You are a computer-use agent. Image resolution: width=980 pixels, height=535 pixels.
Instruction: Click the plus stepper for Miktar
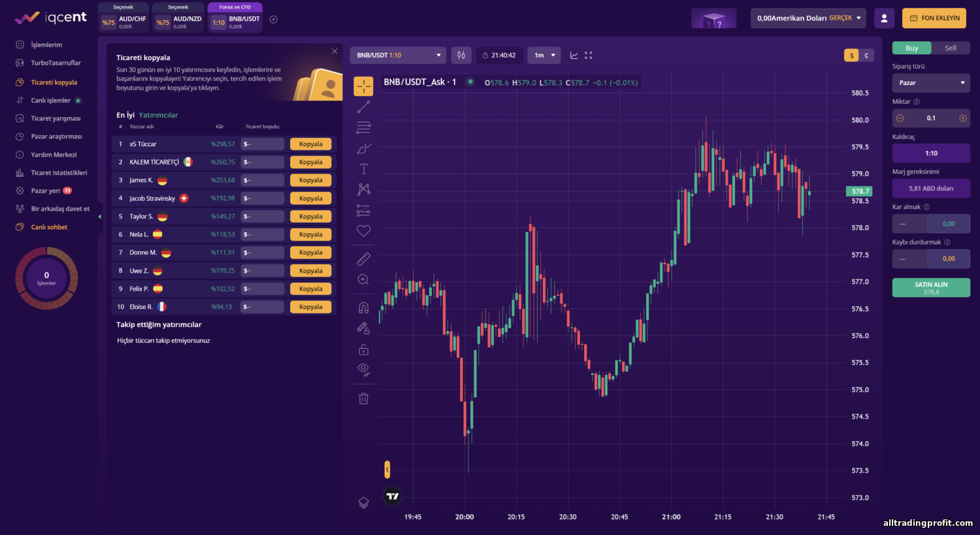[962, 118]
